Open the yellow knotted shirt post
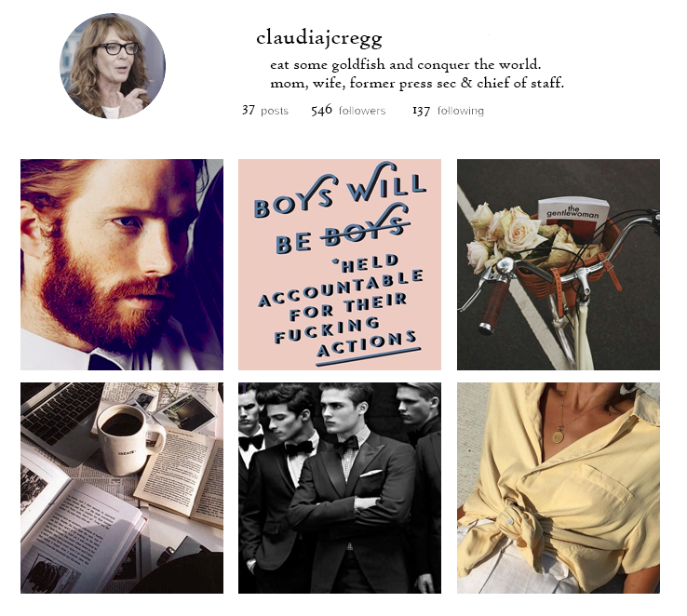This screenshot has width=687, height=616. (x=559, y=488)
